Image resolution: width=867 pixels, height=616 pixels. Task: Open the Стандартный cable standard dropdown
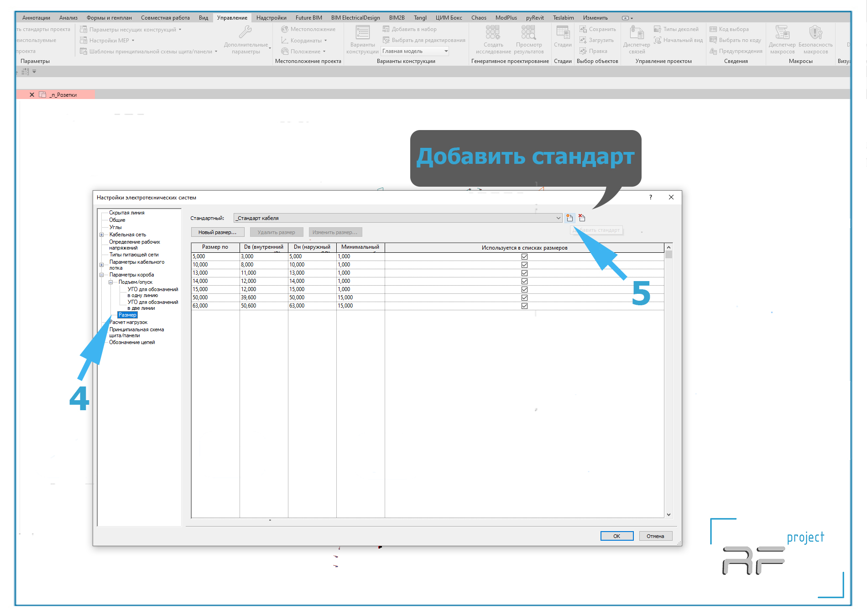(398, 218)
